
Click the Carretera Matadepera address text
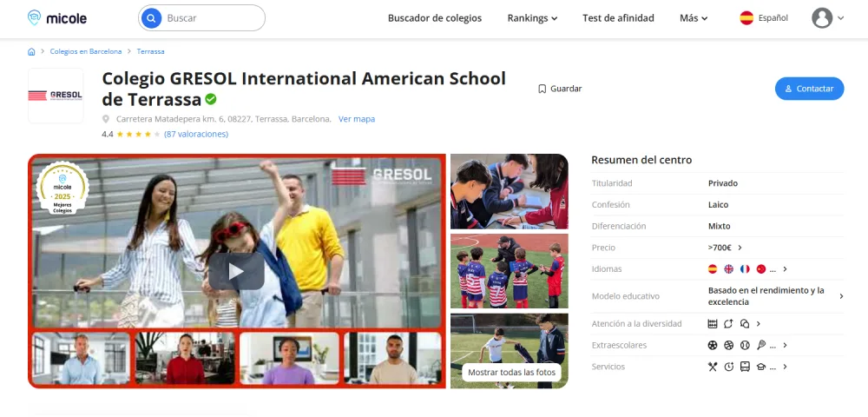(x=224, y=119)
